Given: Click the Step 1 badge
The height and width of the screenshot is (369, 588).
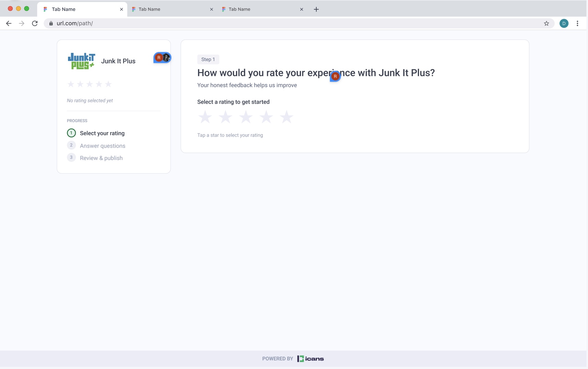Looking at the screenshot, I should point(208,59).
